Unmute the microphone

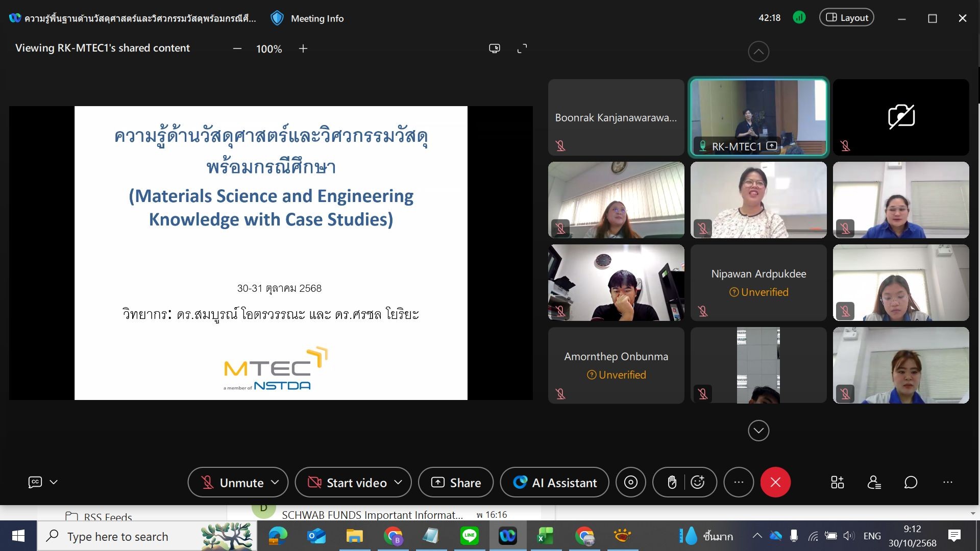click(x=233, y=482)
